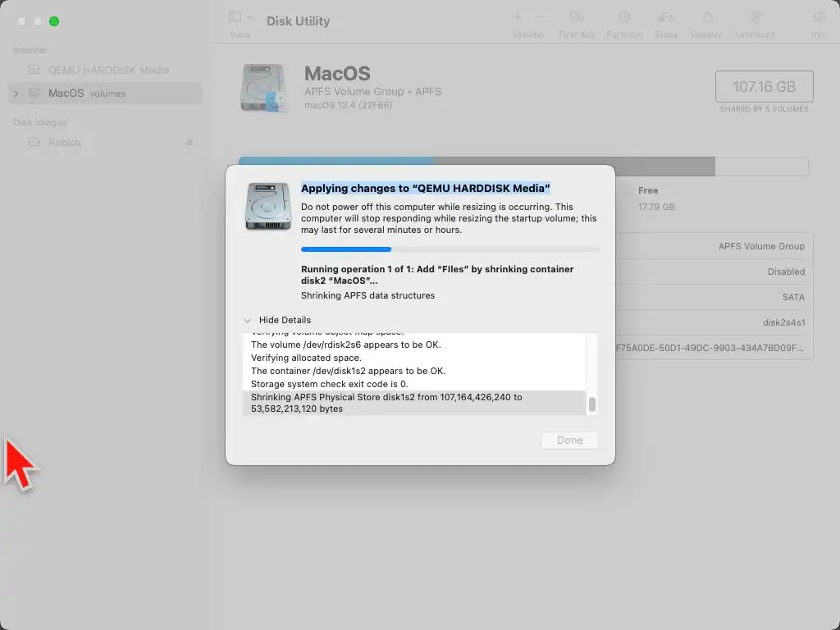Click the Hide Details label

[285, 320]
